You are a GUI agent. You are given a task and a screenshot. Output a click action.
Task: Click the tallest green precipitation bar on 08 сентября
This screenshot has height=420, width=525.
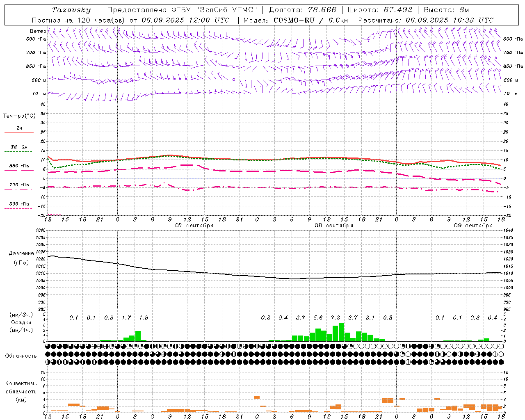tap(341, 332)
